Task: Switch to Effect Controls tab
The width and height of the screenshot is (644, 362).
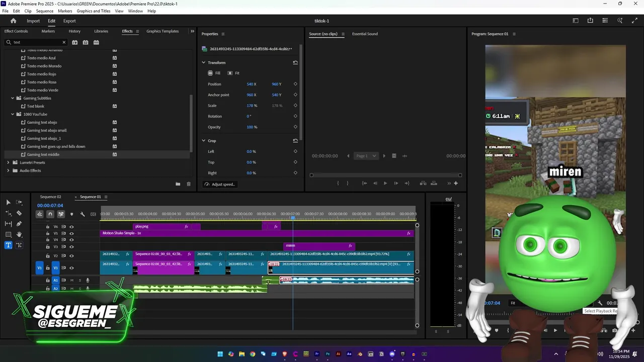Action: coord(16,31)
